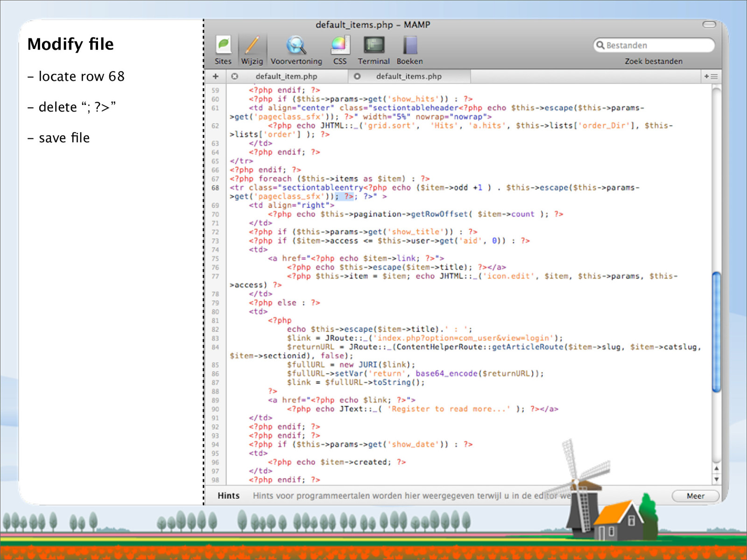Focus the Bestanden search field
Viewport: 747px width, 560px height.
coord(654,45)
